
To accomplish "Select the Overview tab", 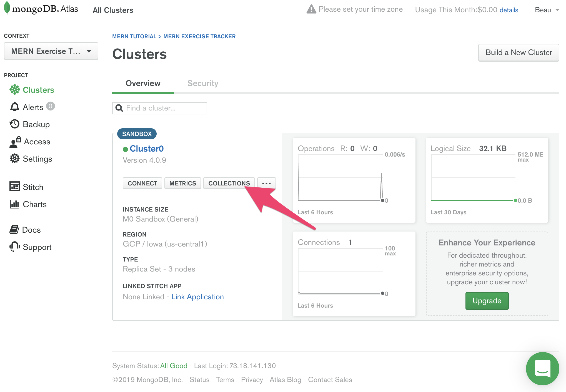I will click(x=143, y=83).
